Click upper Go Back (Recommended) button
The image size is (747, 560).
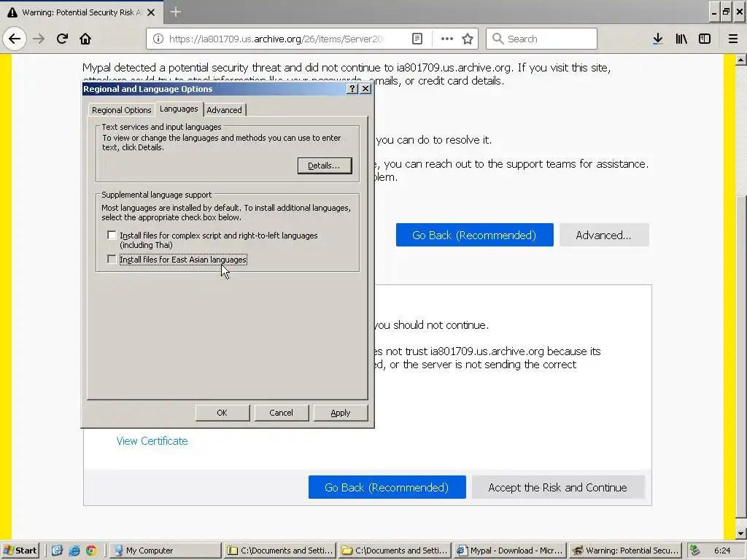coord(474,235)
